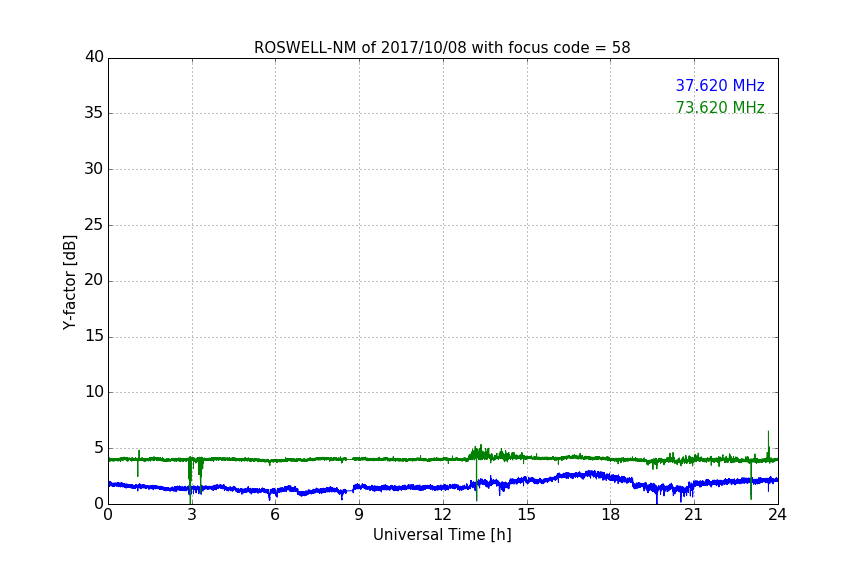The image size is (864, 576).
Task: Click the x-axis tick label 12
Action: click(x=443, y=515)
